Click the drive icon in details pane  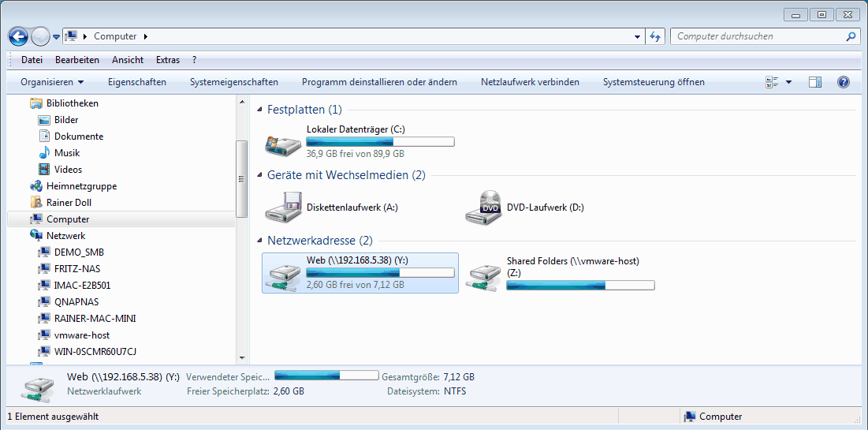tap(38, 388)
